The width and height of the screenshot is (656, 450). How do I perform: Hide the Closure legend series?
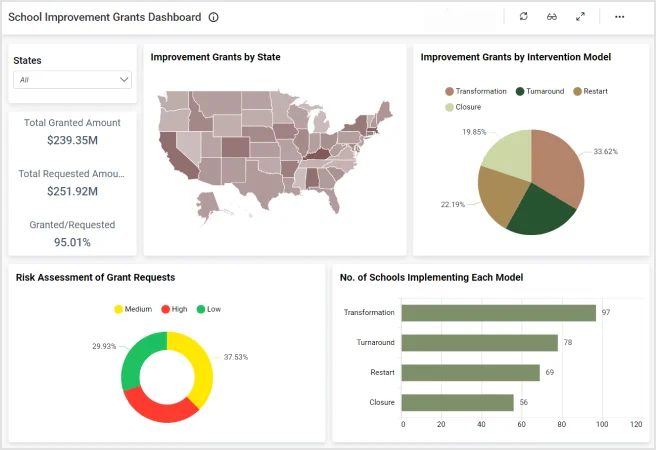tap(462, 107)
